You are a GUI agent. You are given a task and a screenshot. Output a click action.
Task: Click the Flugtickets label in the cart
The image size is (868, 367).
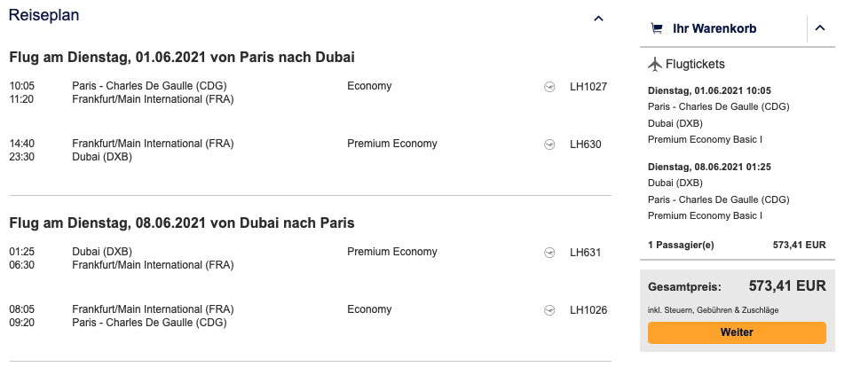tap(695, 64)
